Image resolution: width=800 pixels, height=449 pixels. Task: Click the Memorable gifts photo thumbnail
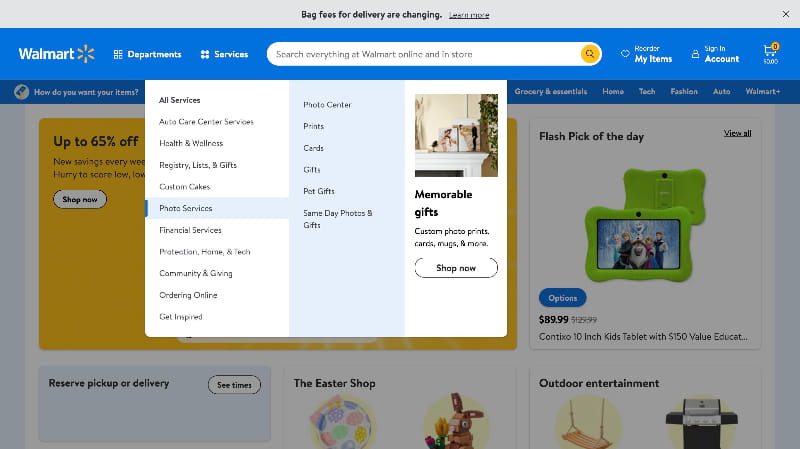click(456, 135)
